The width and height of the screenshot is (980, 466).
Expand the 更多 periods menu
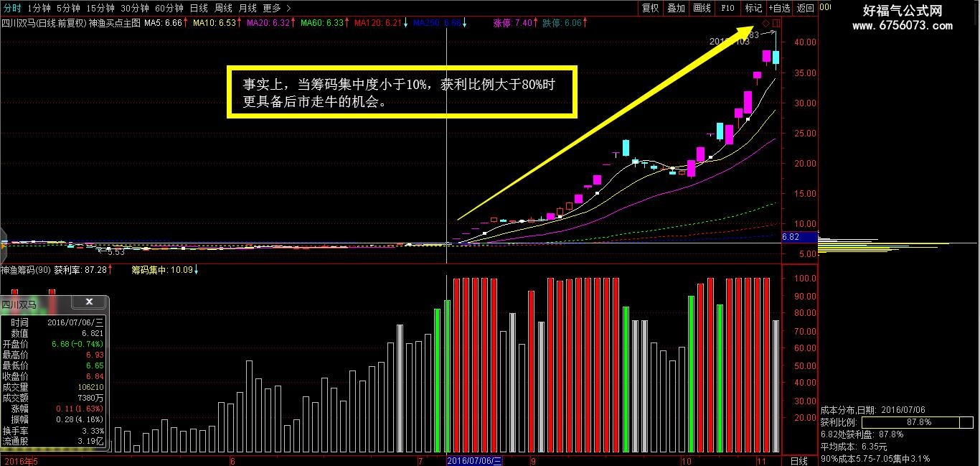click(277, 8)
